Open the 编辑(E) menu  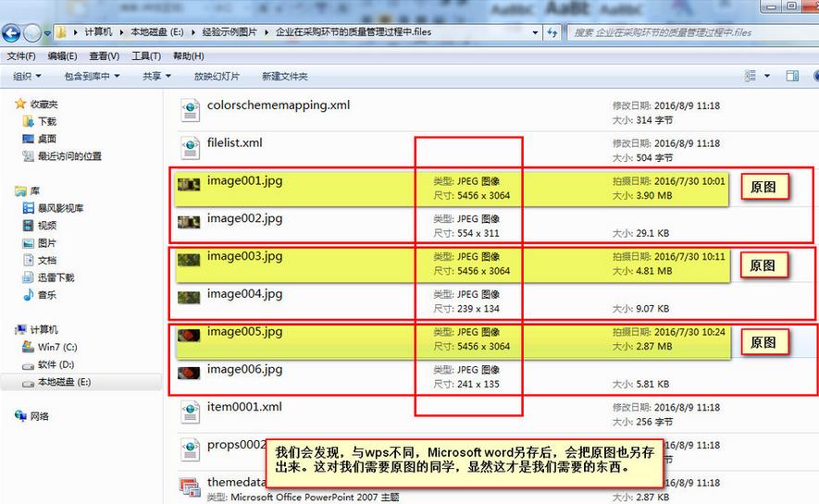(62, 55)
